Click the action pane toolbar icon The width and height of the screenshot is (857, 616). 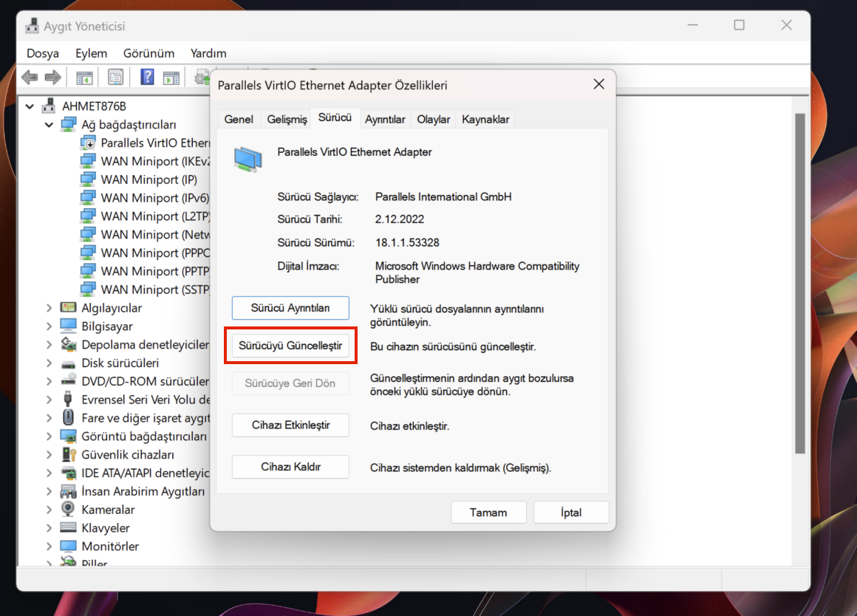[171, 78]
